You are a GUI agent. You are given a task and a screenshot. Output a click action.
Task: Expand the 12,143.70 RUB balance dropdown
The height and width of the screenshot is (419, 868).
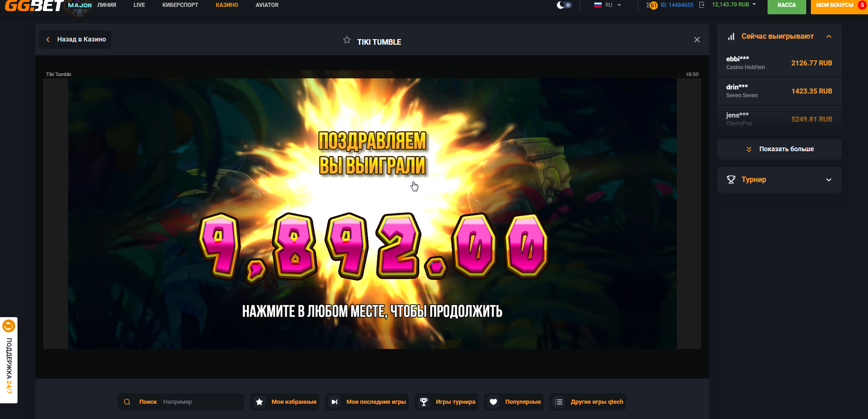pyautogui.click(x=734, y=5)
